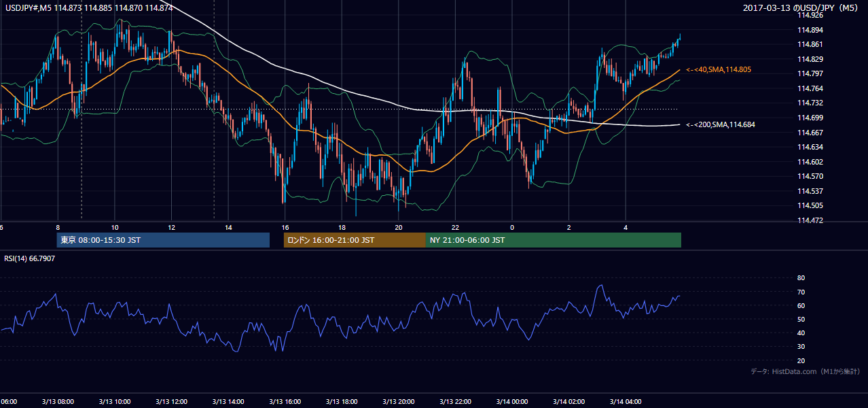
Task: Click the NY 21:00-06:00 JST session bar
Action: coord(554,240)
